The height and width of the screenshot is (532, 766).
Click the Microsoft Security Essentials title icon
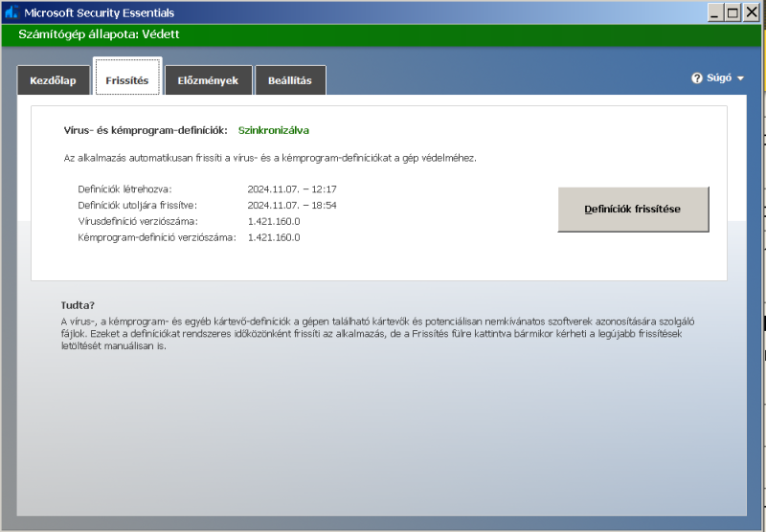11,12
